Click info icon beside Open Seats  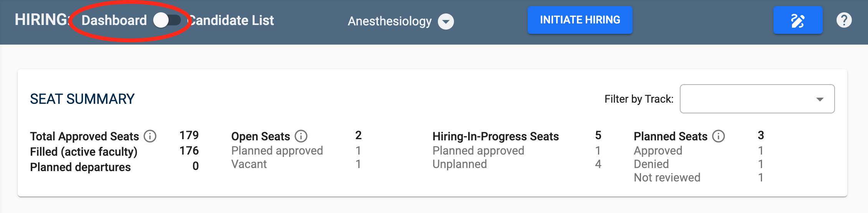[301, 136]
